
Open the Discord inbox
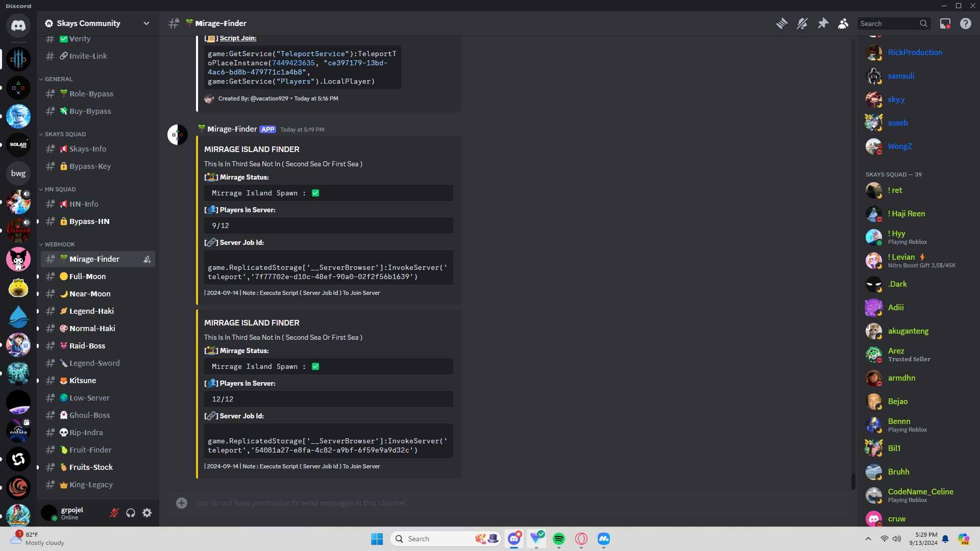945,23
